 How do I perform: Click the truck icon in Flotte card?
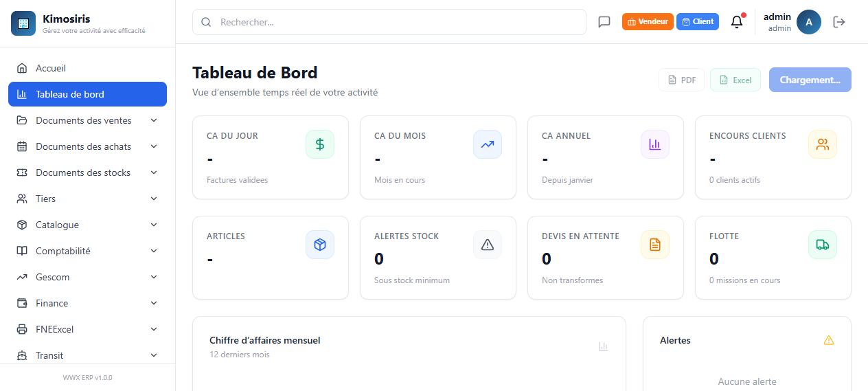pyautogui.click(x=823, y=245)
